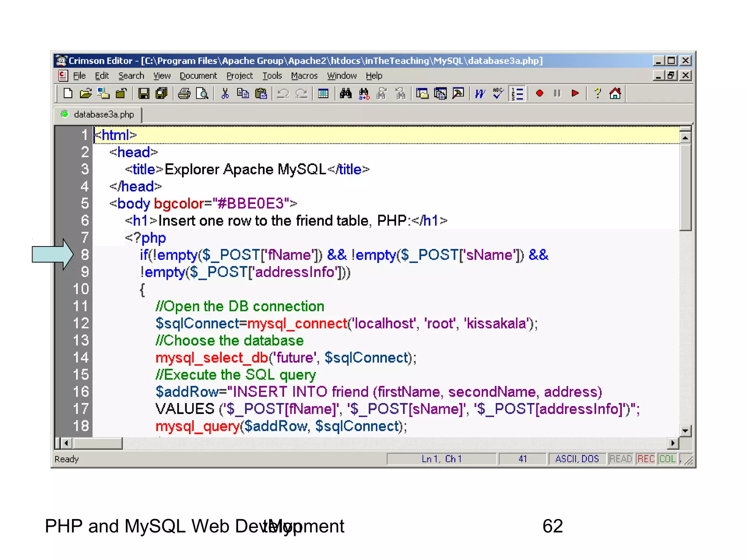Click '//Open the DB connection' comment

[240, 307]
